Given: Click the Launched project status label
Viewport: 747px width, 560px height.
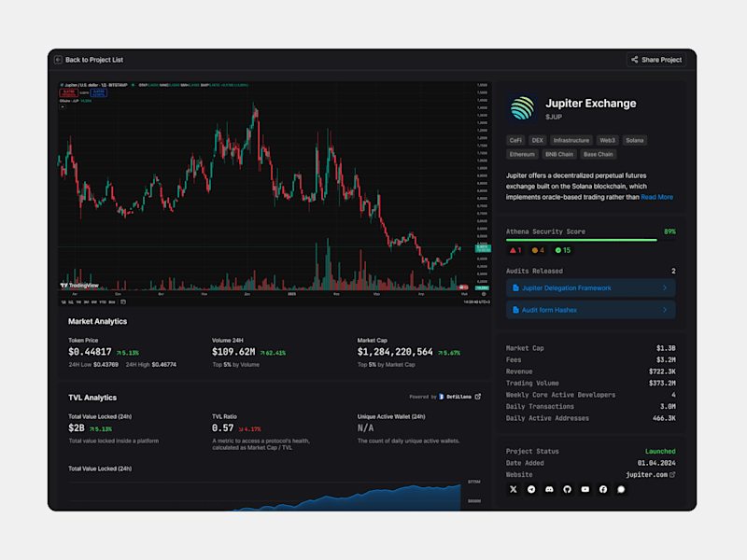Looking at the screenshot, I should click(x=660, y=452).
